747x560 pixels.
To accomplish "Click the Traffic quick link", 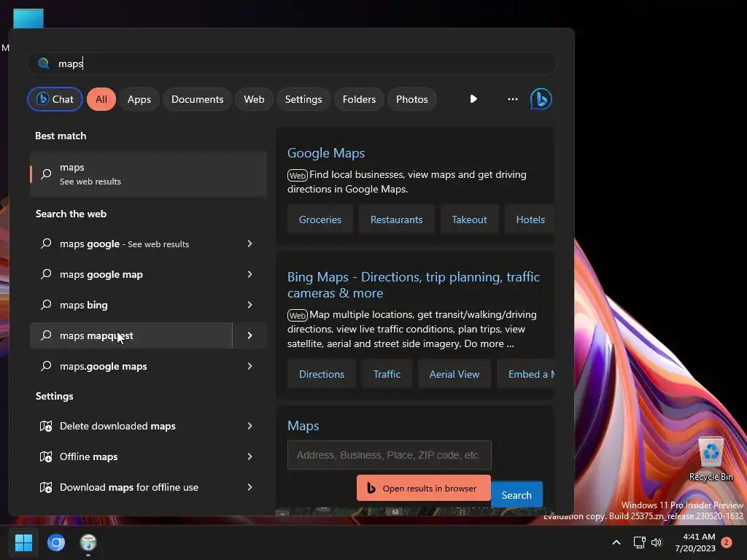I will pos(387,374).
